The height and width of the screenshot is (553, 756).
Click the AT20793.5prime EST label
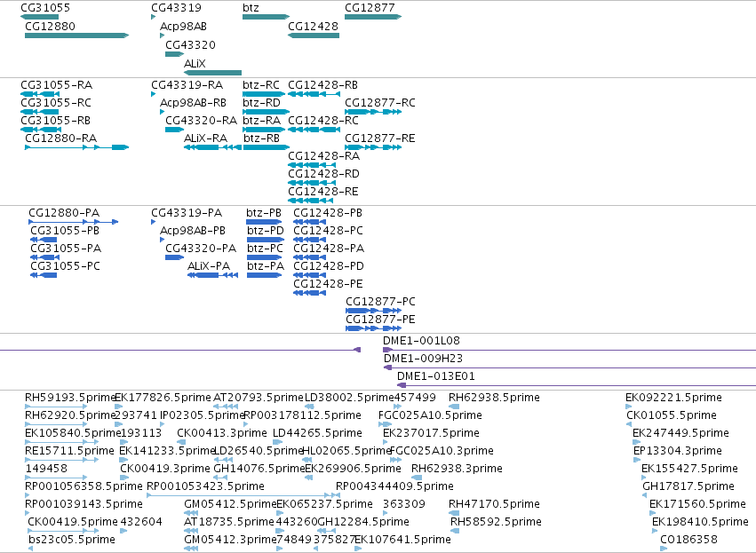coord(258,398)
